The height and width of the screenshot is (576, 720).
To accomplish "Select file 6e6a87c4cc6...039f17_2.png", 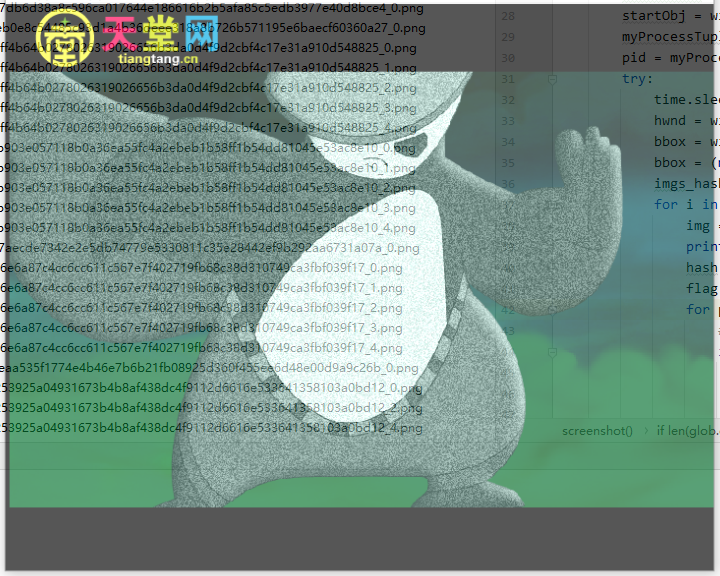I will (x=201, y=308).
